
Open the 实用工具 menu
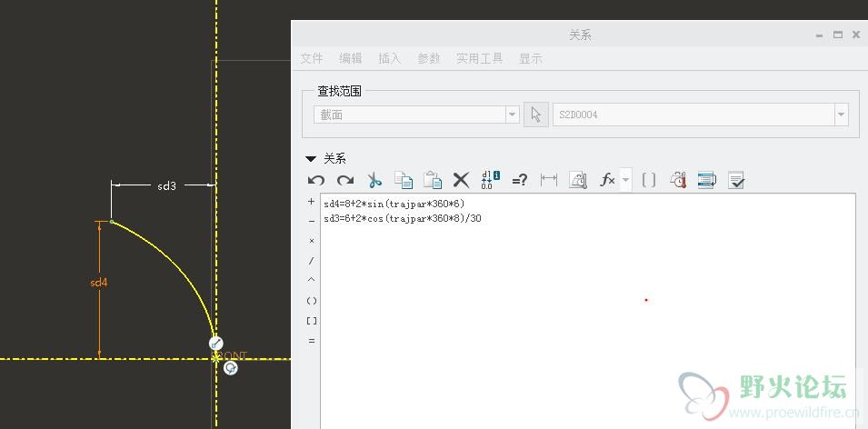tap(479, 58)
